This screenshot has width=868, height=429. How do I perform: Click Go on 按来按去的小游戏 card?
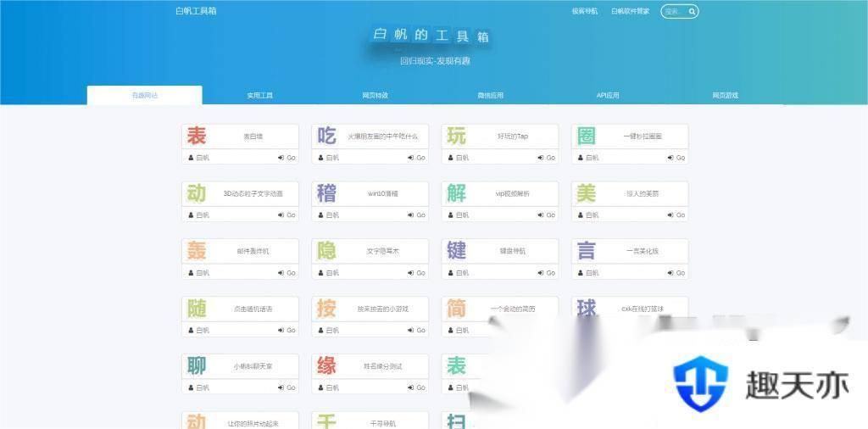pyautogui.click(x=417, y=331)
